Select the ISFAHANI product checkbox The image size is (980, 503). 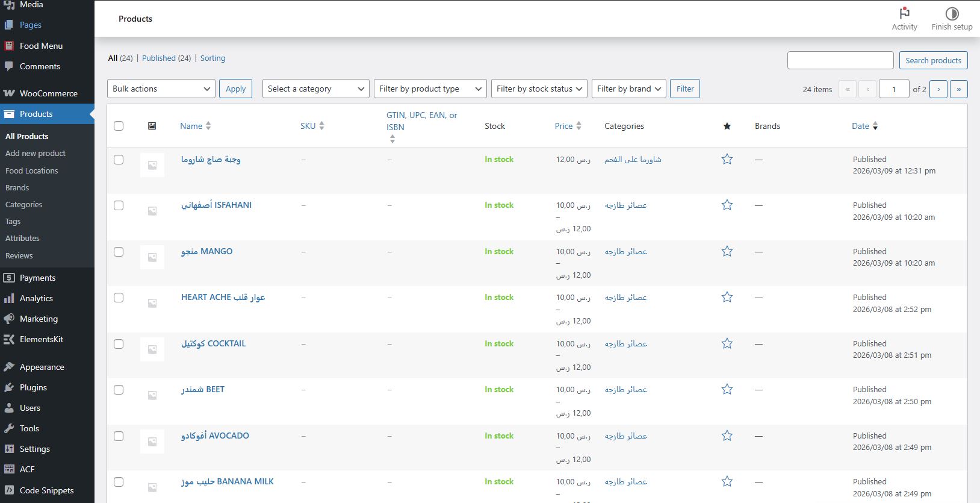tap(119, 205)
